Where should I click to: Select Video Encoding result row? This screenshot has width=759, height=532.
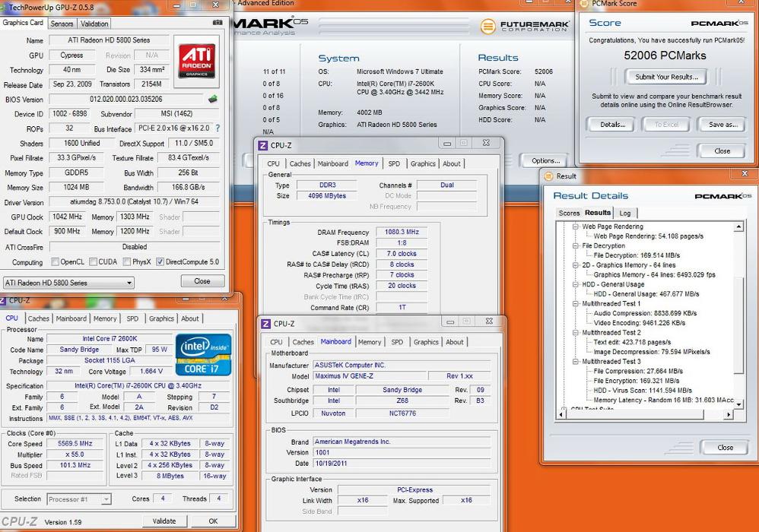coord(639,323)
